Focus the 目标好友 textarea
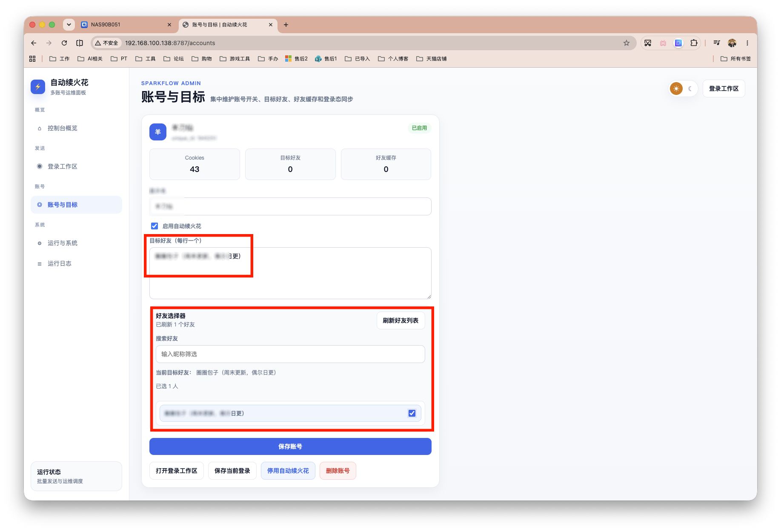781x532 pixels. (290, 273)
